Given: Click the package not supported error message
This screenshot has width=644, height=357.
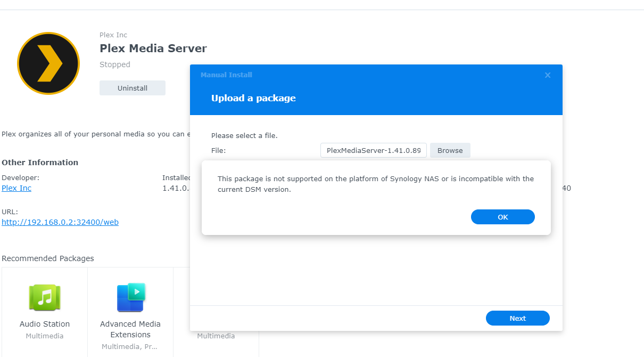Looking at the screenshot, I should point(376,184).
